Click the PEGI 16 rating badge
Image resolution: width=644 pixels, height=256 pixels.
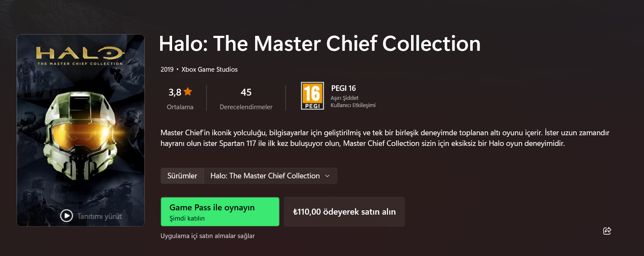312,96
